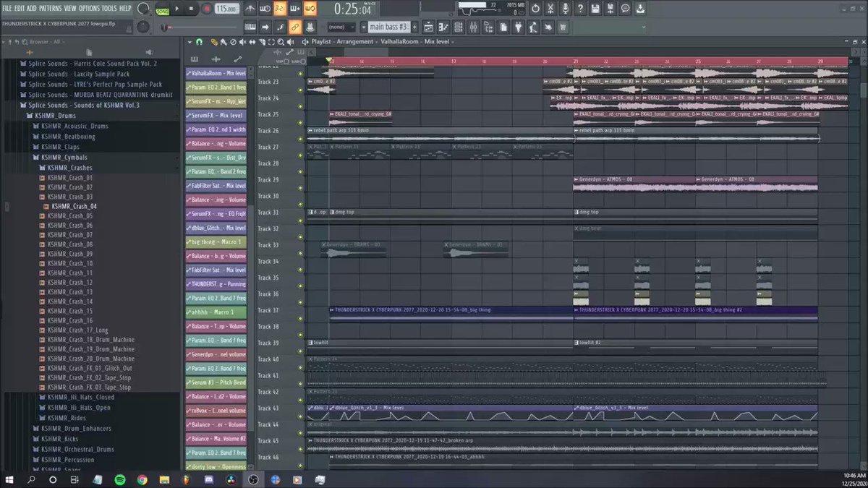The height and width of the screenshot is (488, 868).
Task: Toggle the multilink to controllers icon
Action: tap(295, 27)
